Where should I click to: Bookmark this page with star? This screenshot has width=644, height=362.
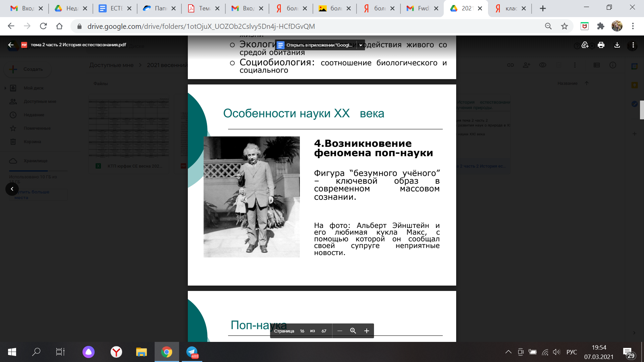click(x=565, y=26)
